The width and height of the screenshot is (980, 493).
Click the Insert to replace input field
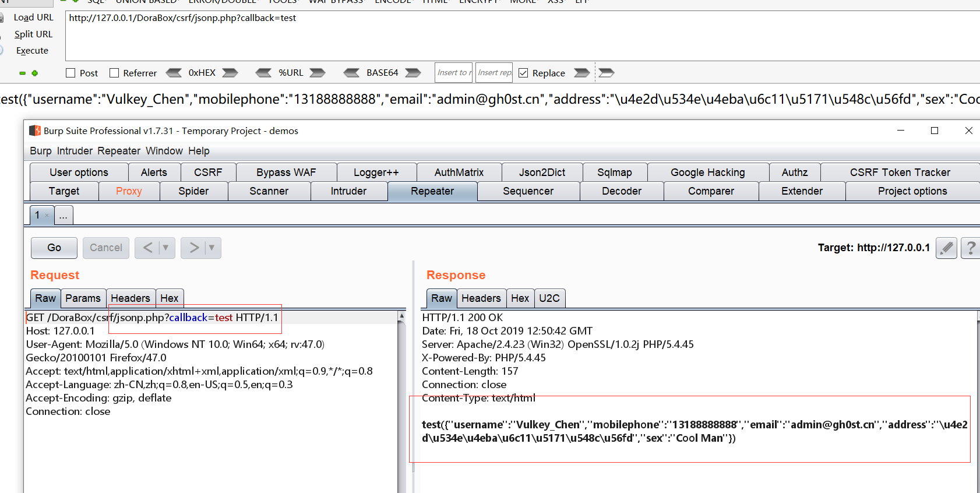click(454, 73)
